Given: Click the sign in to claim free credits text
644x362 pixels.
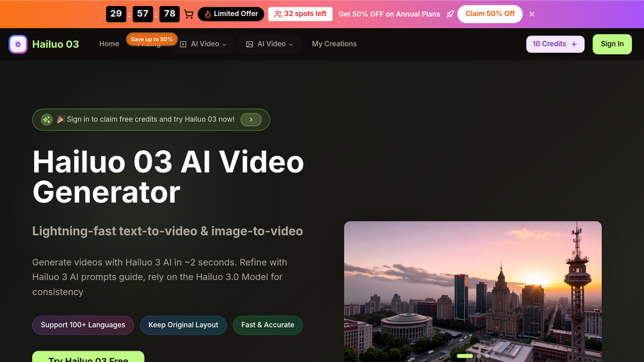Looking at the screenshot, I should pos(151,119).
